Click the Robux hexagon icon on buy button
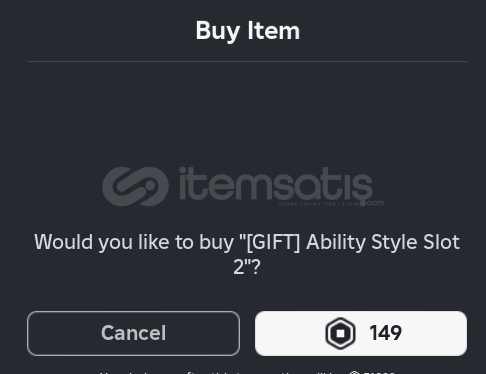Image resolution: width=486 pixels, height=374 pixels. [340, 333]
